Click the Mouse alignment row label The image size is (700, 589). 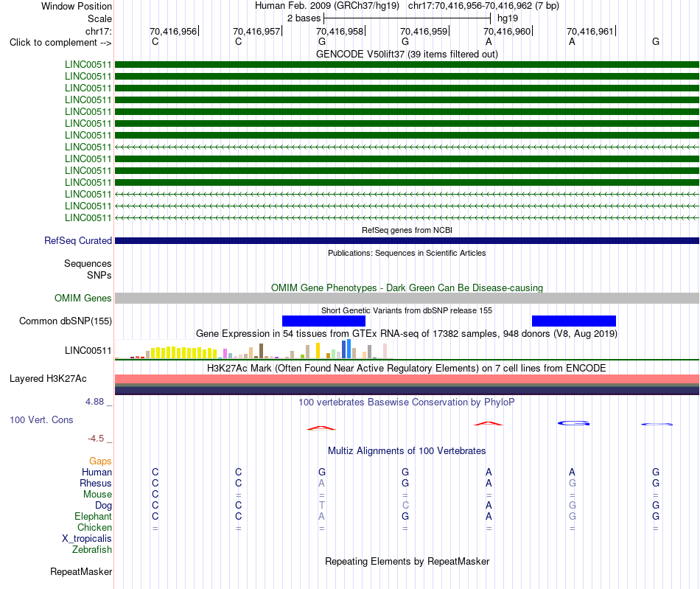[x=97, y=495]
